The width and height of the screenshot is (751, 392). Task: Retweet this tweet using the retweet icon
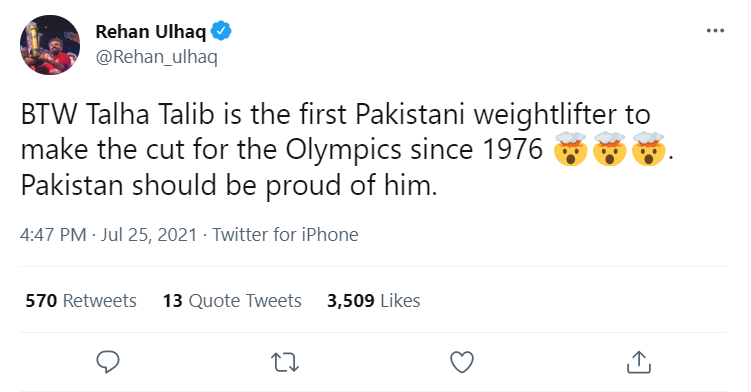pos(285,362)
